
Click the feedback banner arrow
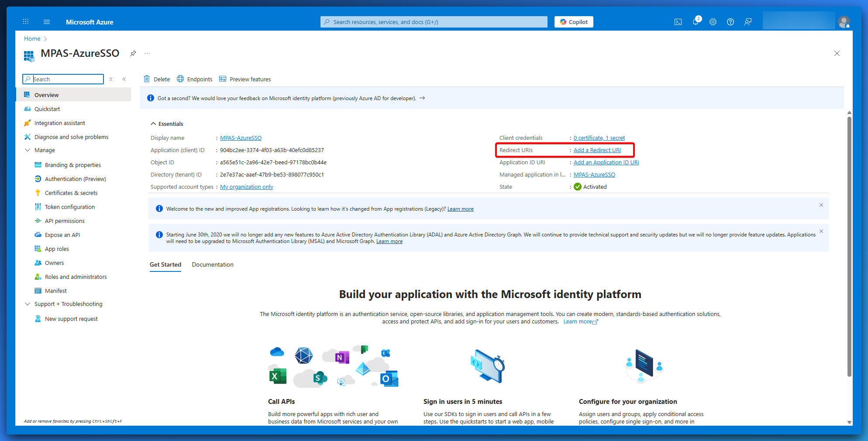point(422,98)
